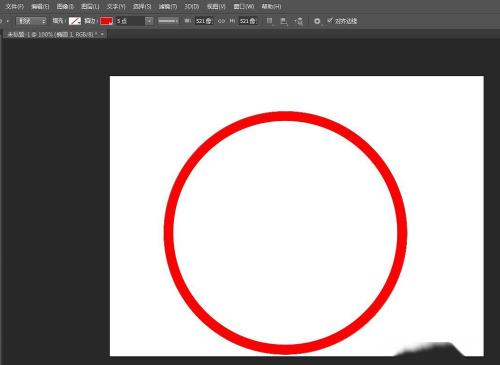Toggle the link width and height icon

[x=221, y=21]
